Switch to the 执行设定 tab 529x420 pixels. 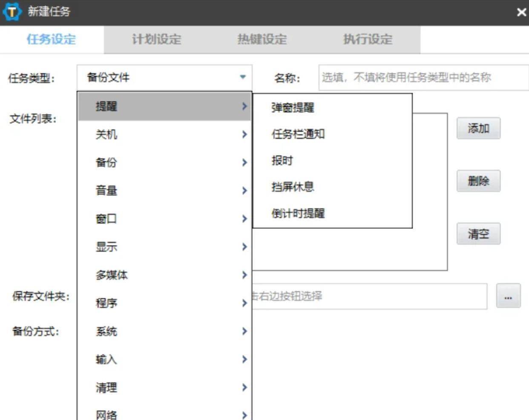pyautogui.click(x=367, y=39)
